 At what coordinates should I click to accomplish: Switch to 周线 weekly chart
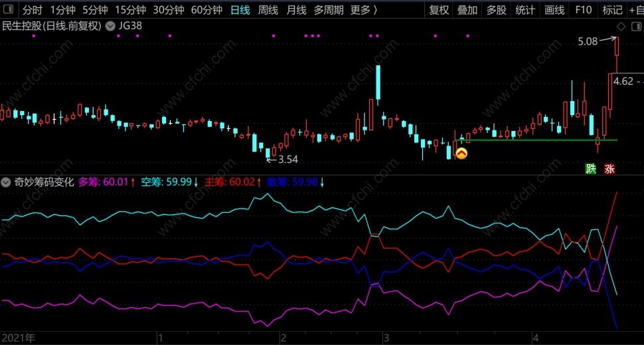click(x=268, y=10)
